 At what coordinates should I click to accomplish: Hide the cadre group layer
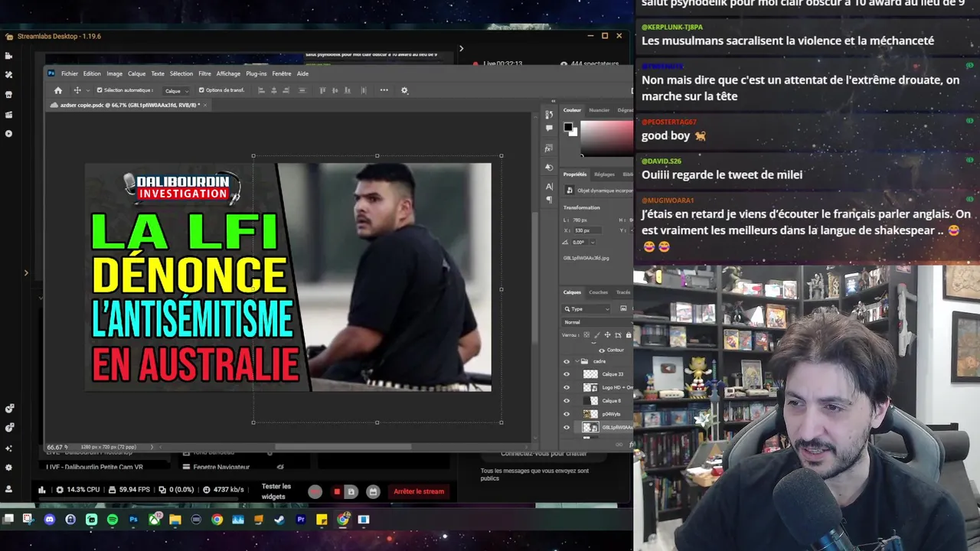point(567,361)
